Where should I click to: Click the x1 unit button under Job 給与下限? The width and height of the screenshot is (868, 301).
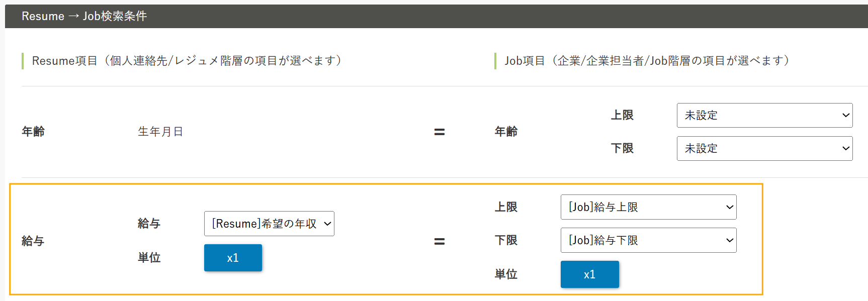pyautogui.click(x=589, y=274)
